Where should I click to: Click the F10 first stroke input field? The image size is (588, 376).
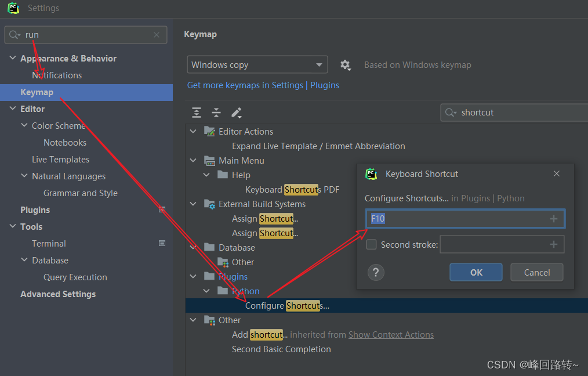coord(465,219)
